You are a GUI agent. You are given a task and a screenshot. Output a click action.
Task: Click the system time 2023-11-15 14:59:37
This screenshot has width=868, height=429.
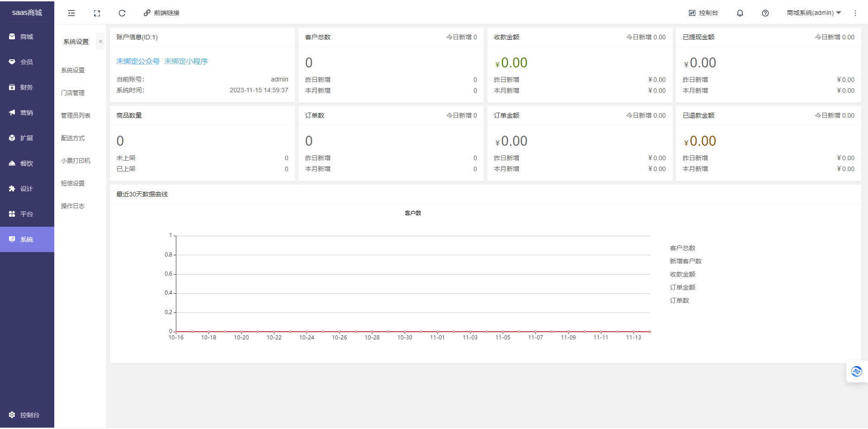pyautogui.click(x=259, y=90)
